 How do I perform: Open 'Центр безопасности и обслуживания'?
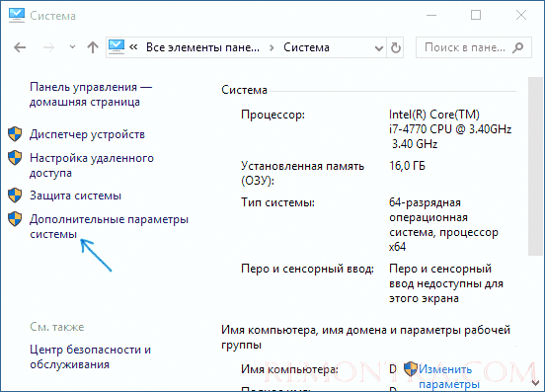pyautogui.click(x=91, y=356)
